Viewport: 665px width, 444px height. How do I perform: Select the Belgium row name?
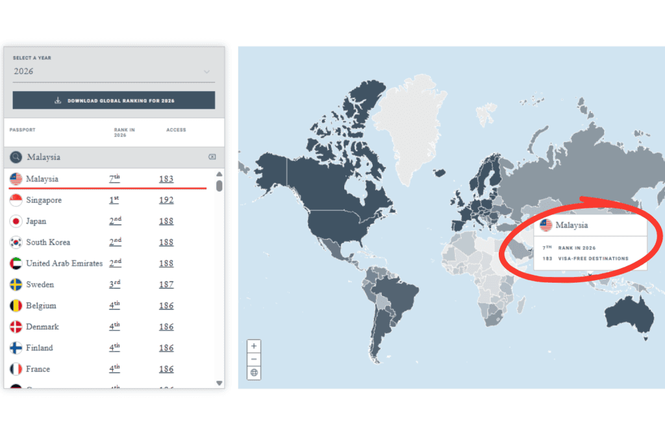point(41,306)
